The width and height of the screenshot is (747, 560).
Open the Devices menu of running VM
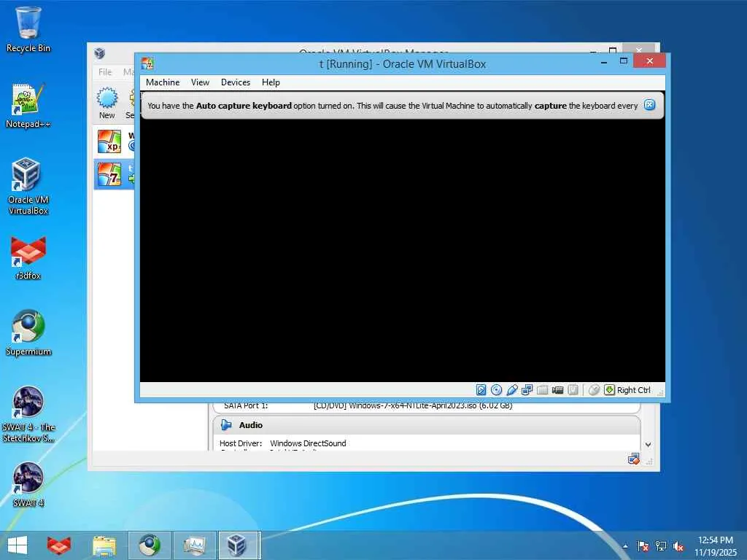(236, 82)
